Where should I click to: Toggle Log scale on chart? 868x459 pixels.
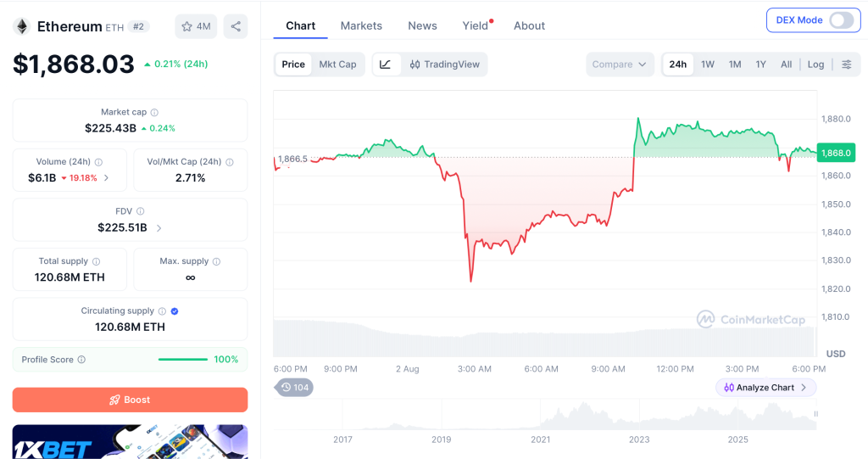[815, 64]
